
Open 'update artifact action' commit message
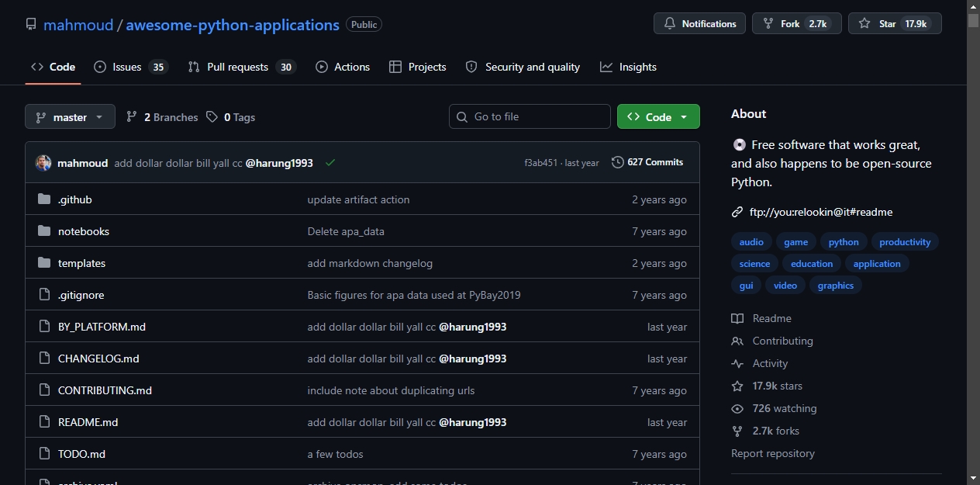pos(358,199)
